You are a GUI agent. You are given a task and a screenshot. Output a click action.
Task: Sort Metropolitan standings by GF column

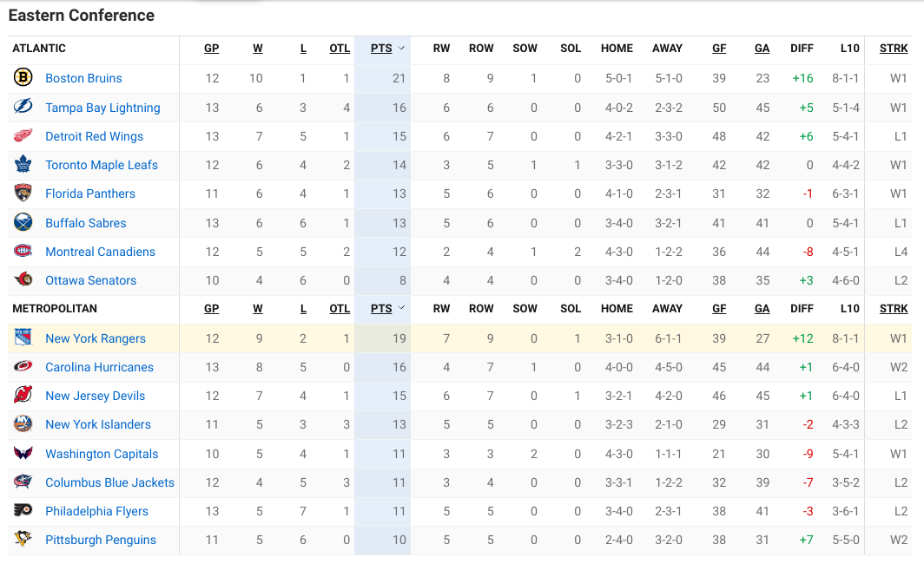[719, 309]
